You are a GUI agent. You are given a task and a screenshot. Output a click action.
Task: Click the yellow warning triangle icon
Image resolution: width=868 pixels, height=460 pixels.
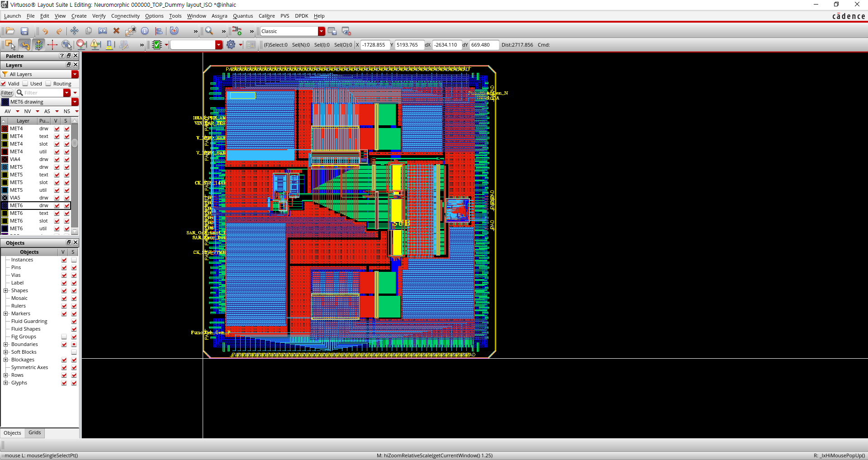[95, 44]
